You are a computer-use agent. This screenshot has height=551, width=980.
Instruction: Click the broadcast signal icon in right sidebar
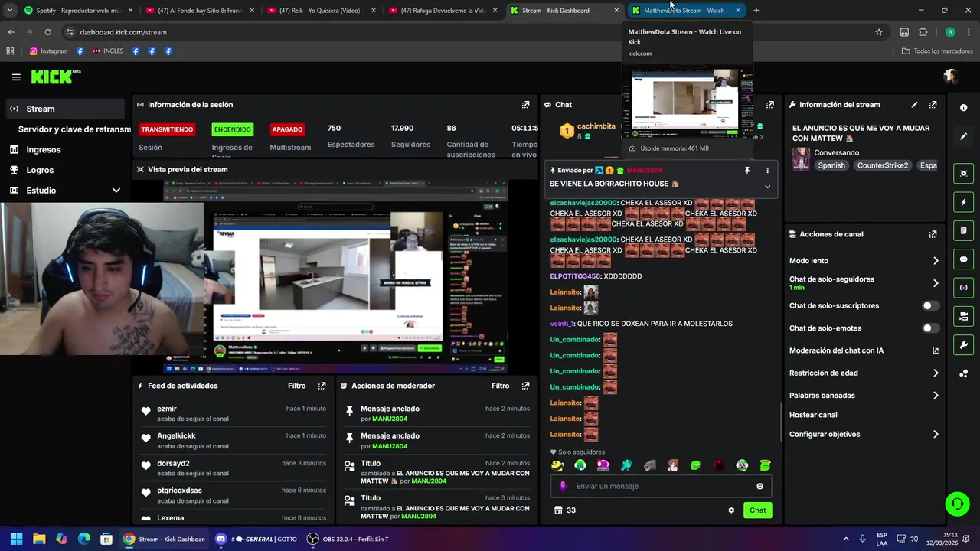pos(963,288)
